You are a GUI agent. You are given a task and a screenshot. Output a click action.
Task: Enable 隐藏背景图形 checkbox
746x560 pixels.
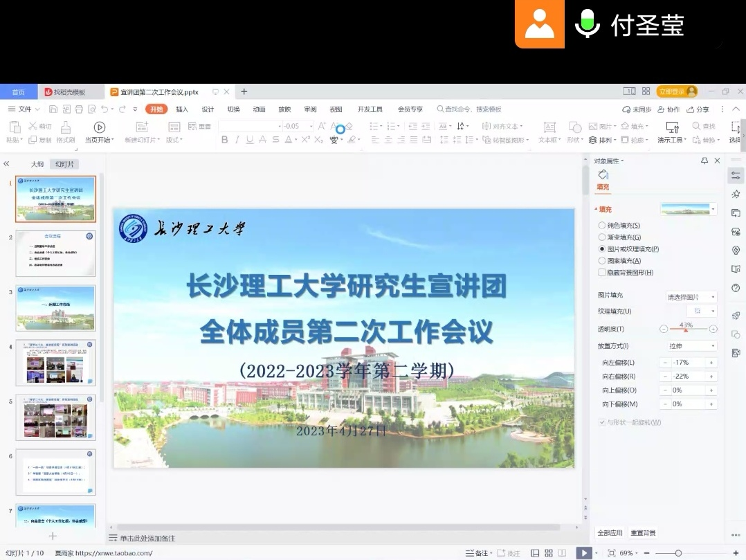click(601, 273)
